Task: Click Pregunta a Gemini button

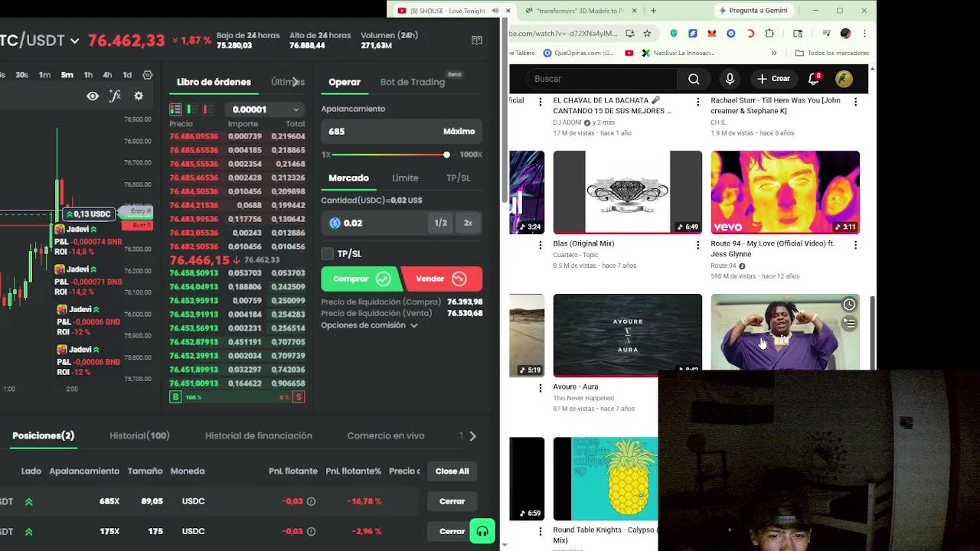Action: [x=753, y=11]
